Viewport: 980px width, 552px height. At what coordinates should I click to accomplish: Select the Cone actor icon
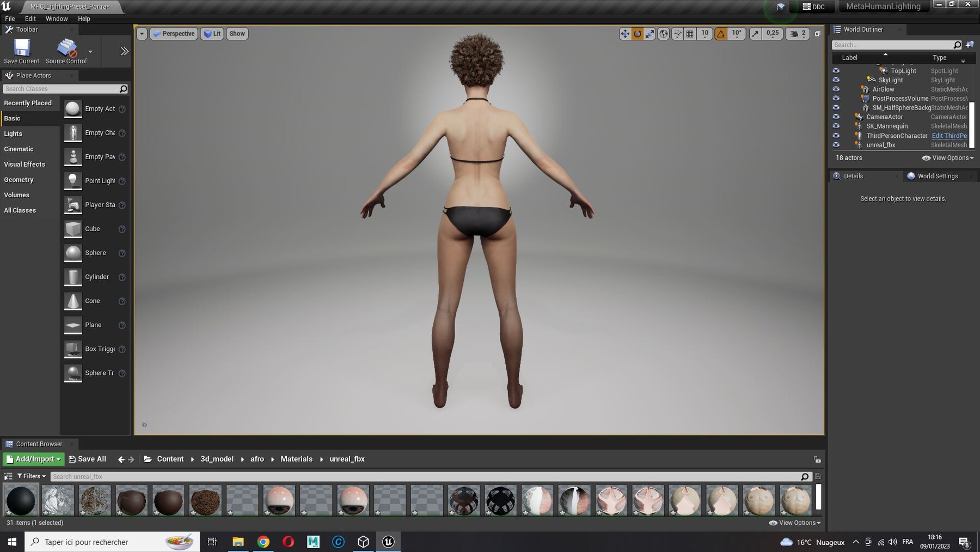tap(73, 301)
